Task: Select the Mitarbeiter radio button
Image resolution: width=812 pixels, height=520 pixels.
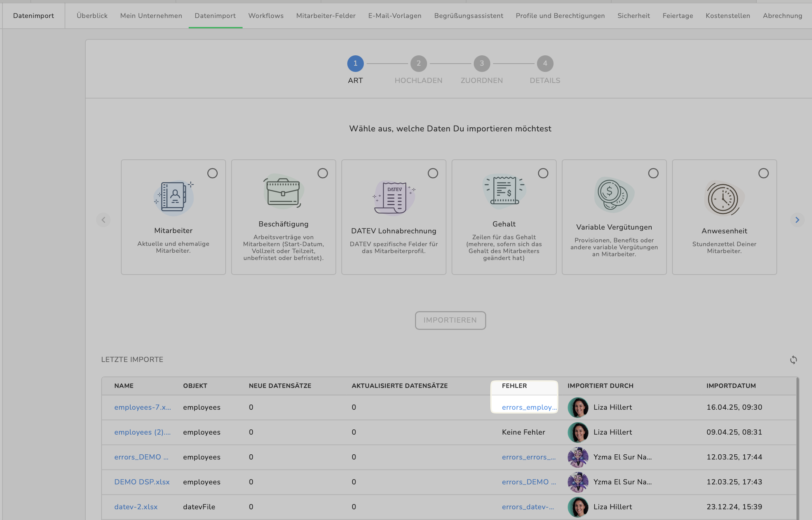Action: (213, 173)
